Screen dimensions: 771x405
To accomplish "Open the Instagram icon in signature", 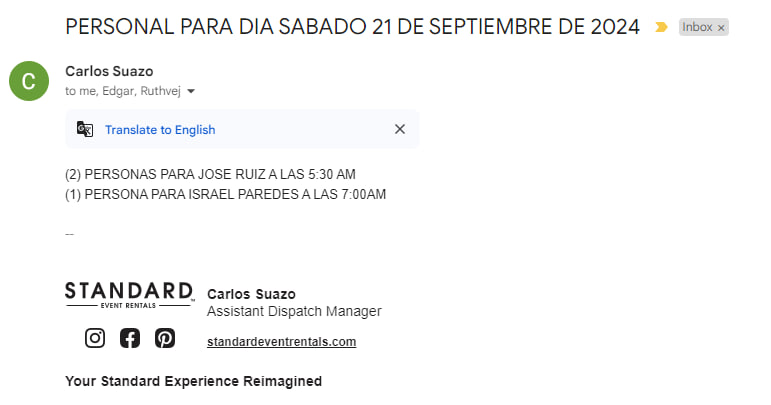I will click(x=95, y=338).
